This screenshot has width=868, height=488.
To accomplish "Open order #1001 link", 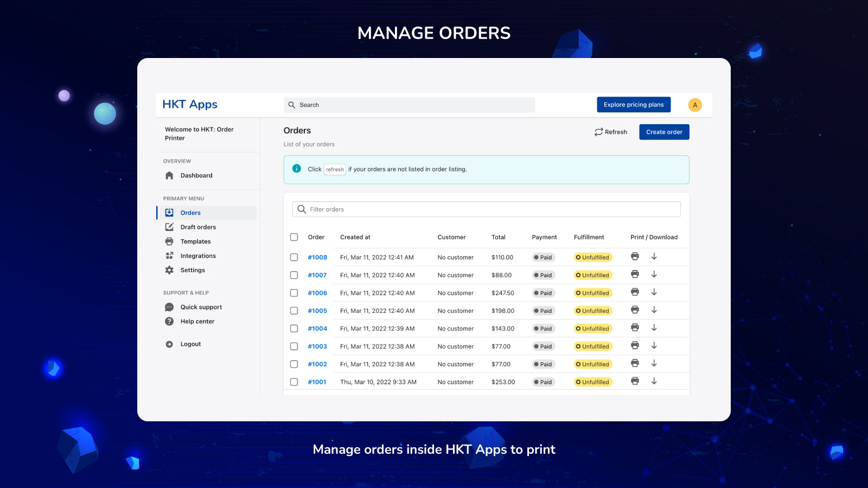I will 317,382.
